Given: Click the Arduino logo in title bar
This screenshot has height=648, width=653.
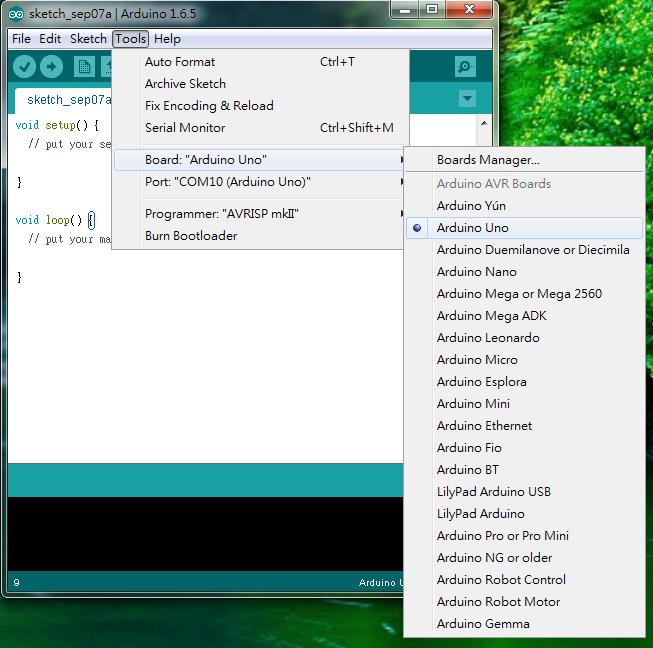Looking at the screenshot, I should pos(17,12).
